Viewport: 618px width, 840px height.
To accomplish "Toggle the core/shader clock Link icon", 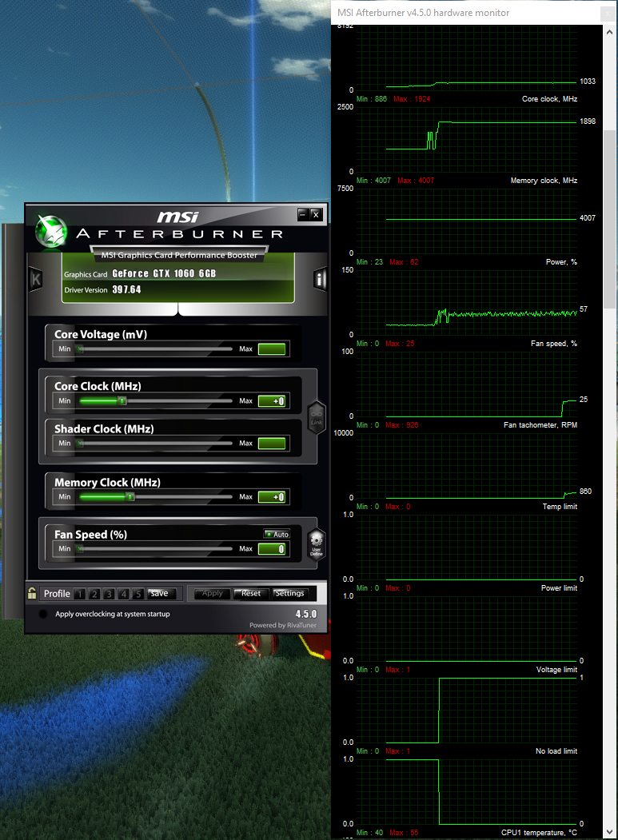I will coord(317,417).
